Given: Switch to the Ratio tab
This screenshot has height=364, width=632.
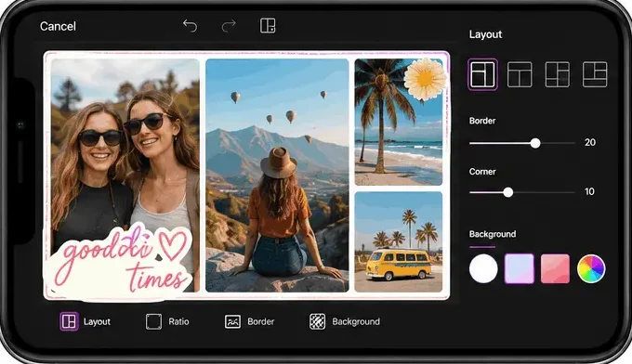Looking at the screenshot, I should [x=167, y=321].
